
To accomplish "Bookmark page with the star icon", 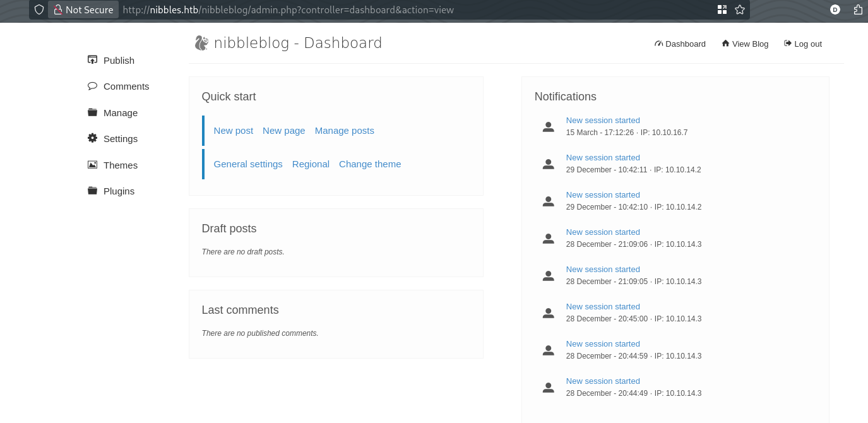I will click(740, 9).
